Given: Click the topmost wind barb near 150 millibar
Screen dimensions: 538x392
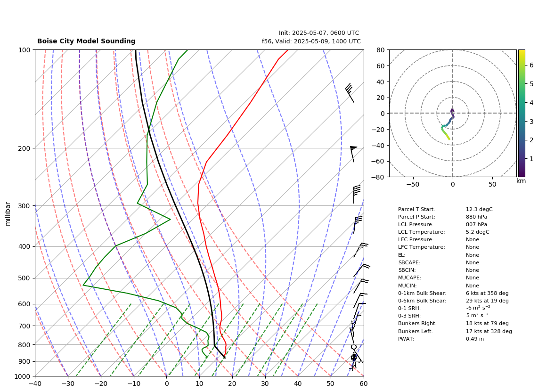Looking at the screenshot, I should pos(350,93).
